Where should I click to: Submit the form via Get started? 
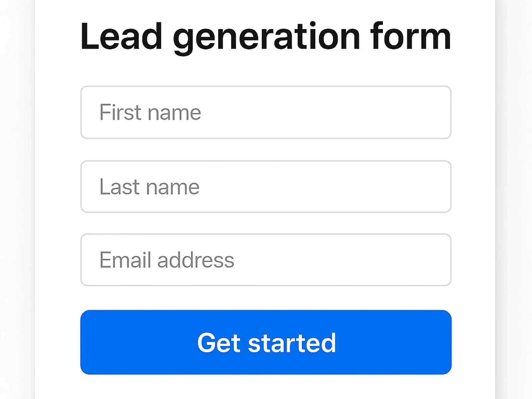pos(266,342)
